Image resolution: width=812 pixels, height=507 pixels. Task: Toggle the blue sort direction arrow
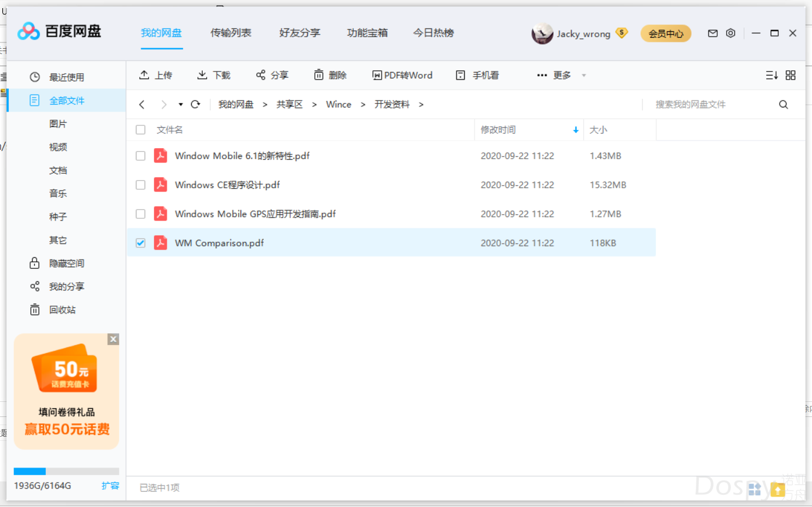coord(576,130)
